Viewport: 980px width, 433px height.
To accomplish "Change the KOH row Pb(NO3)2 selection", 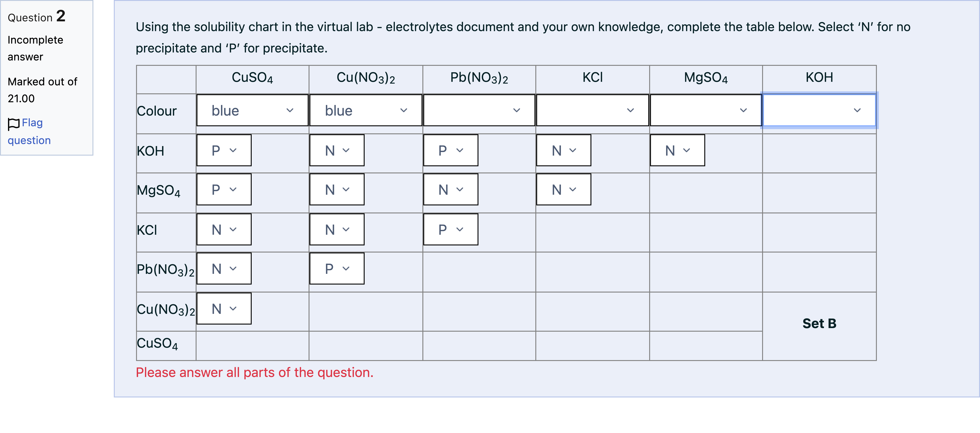I will 451,150.
